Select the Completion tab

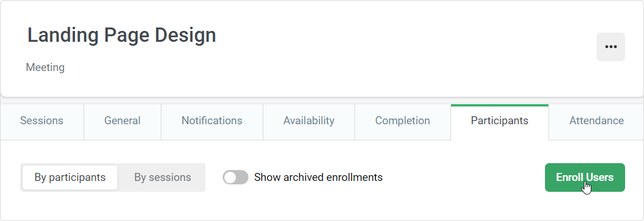[x=402, y=121]
